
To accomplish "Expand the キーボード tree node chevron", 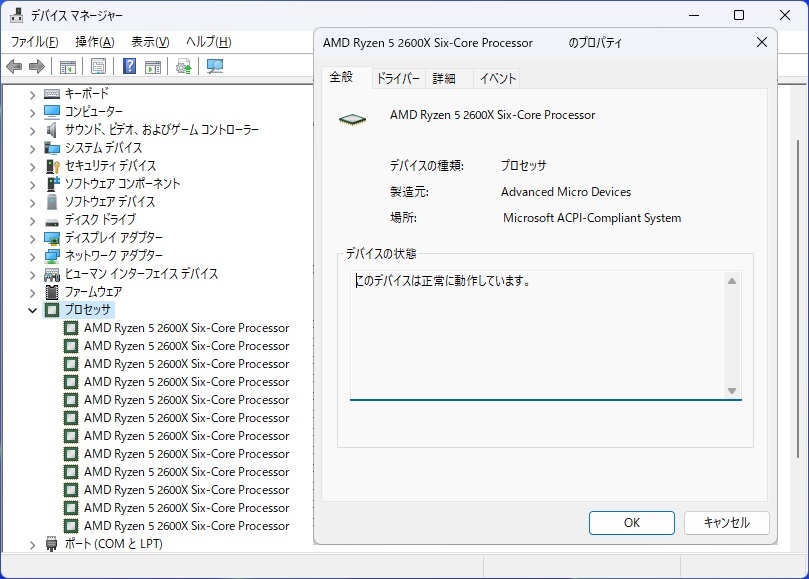I will pos(33,95).
